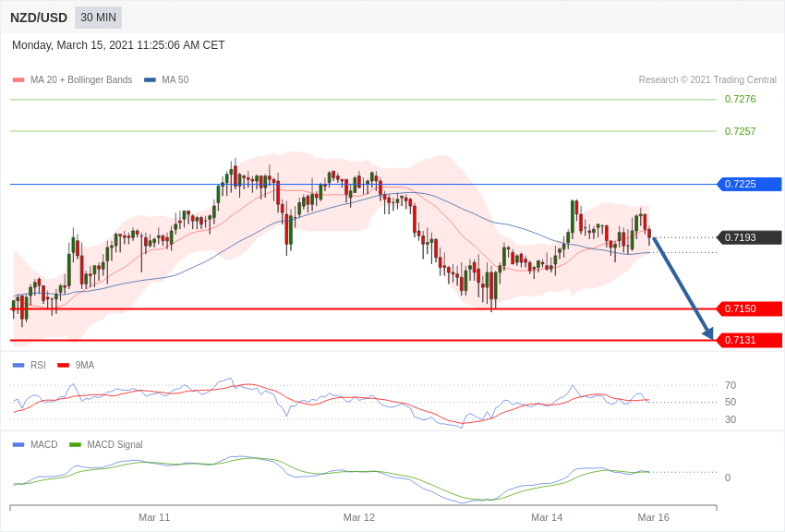Click the Mar 11 date axis label
The image size is (785, 532).
pyautogui.click(x=154, y=517)
